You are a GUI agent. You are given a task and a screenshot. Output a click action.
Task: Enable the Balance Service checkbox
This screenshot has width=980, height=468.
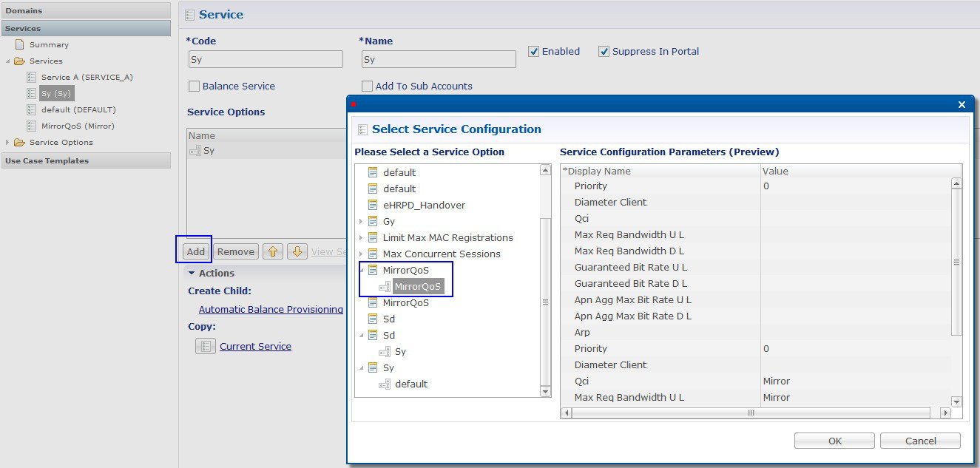194,86
